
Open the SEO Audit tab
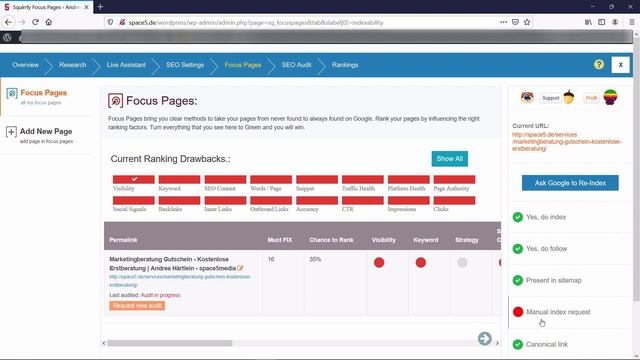[296, 65]
